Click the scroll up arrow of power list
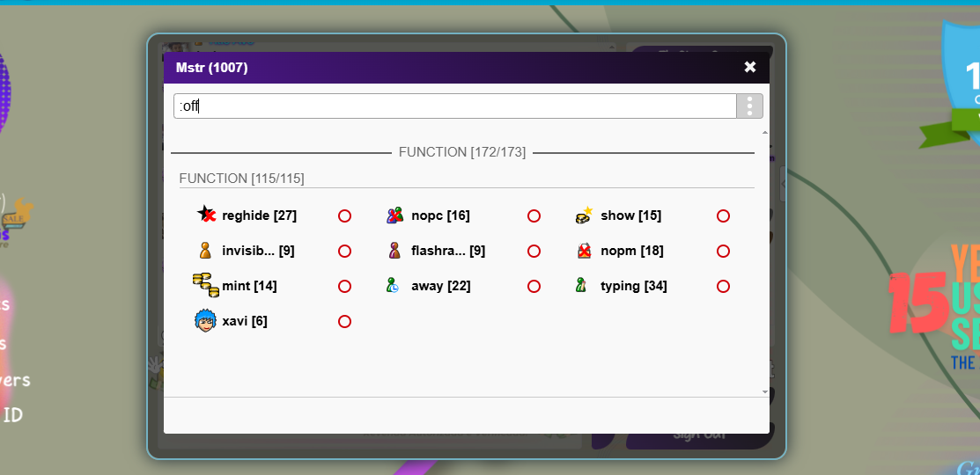This screenshot has width=980, height=475. [765, 132]
